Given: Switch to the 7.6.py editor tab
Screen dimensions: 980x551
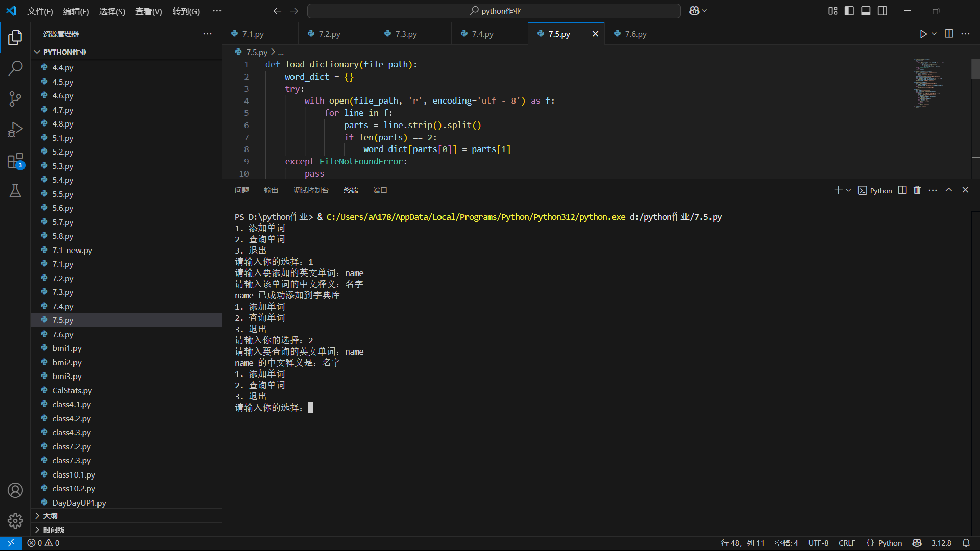Looking at the screenshot, I should [635, 34].
